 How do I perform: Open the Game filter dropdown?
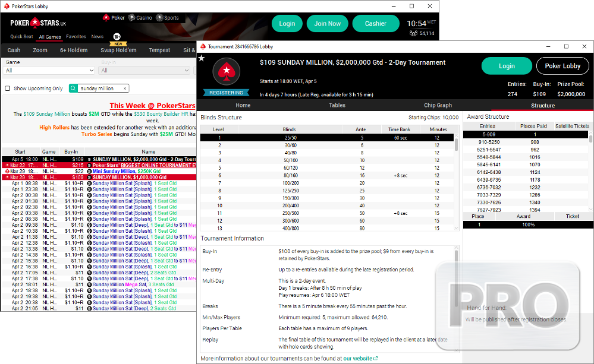tap(49, 71)
